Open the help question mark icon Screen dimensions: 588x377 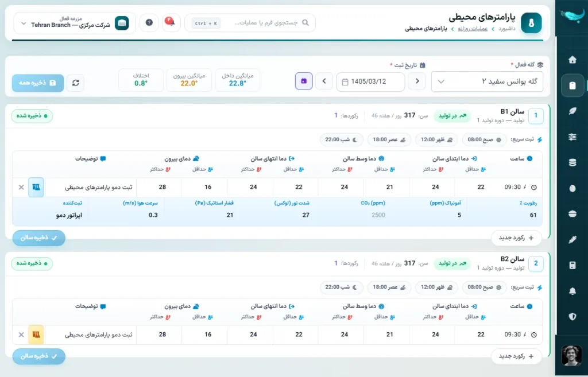149,22
